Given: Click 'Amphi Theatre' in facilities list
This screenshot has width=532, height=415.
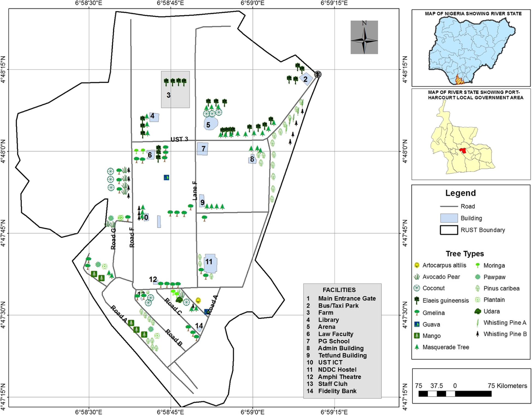Looking at the screenshot, I should (x=340, y=377).
